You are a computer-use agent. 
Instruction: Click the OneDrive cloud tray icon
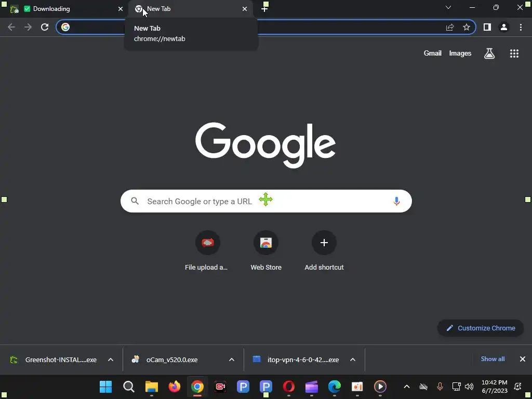coord(423,387)
